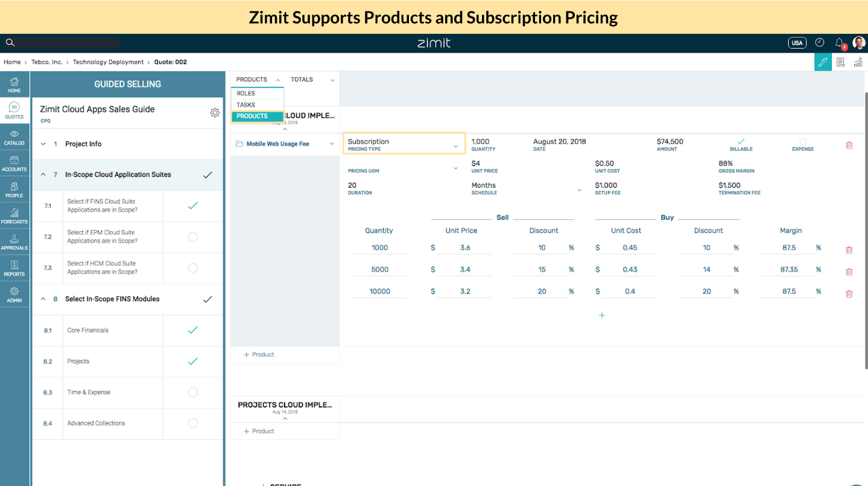Go to Forecasts via the sidebar icon

click(14, 213)
